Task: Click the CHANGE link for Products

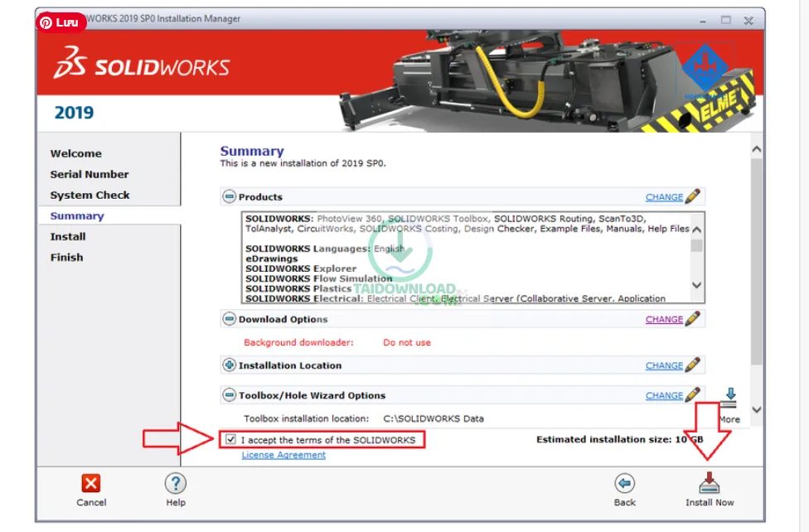Action: click(663, 196)
